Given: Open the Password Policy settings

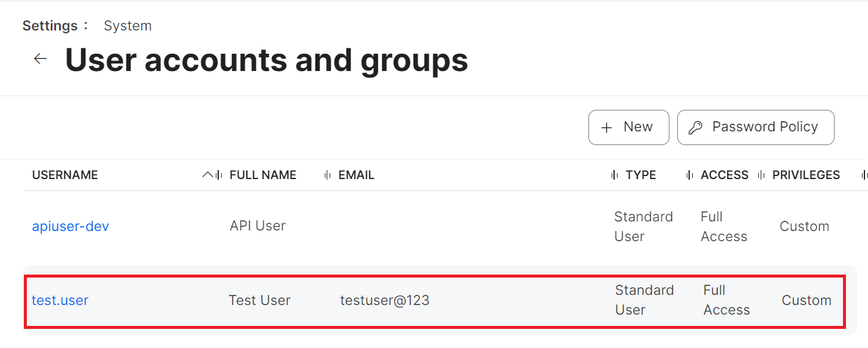Looking at the screenshot, I should tap(755, 127).
